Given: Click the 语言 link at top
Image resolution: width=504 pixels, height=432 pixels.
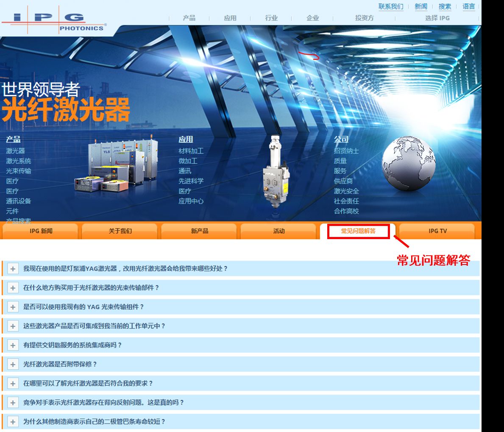Looking at the screenshot, I should click(469, 6).
